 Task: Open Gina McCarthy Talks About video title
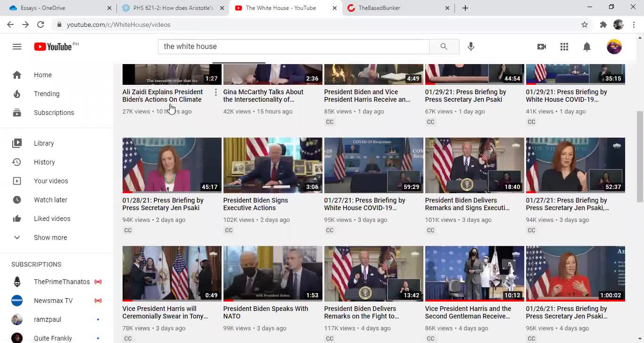[x=264, y=96]
